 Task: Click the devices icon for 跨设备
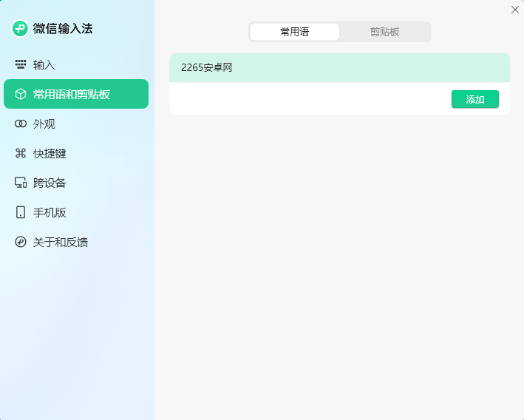coord(21,183)
